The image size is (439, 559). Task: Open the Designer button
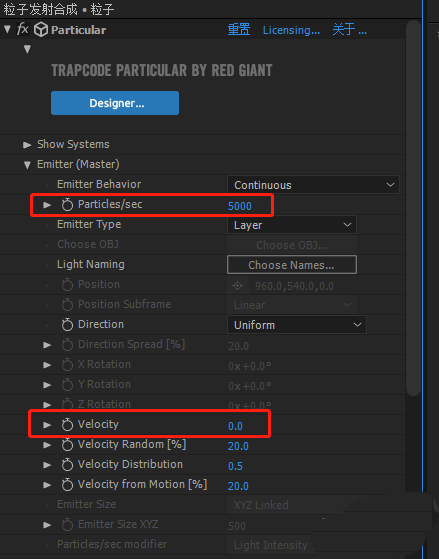click(x=115, y=103)
